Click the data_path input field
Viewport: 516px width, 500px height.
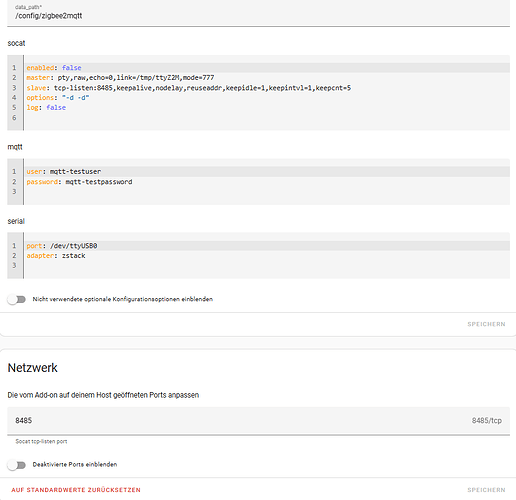click(258, 13)
